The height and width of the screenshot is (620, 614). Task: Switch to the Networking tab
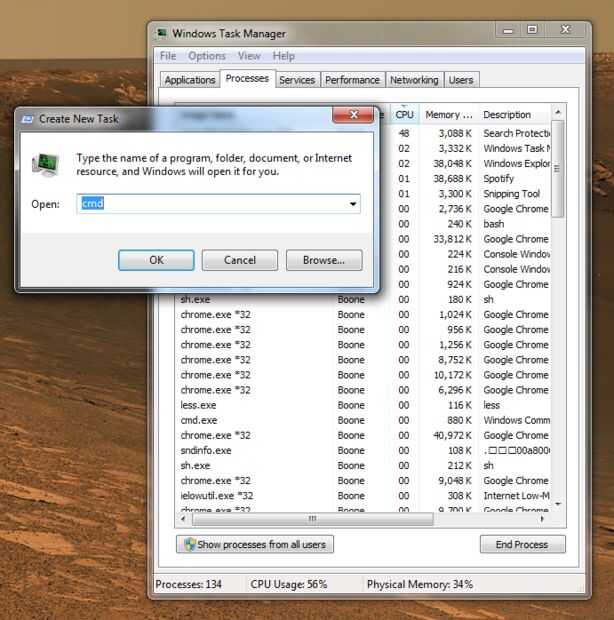click(414, 80)
